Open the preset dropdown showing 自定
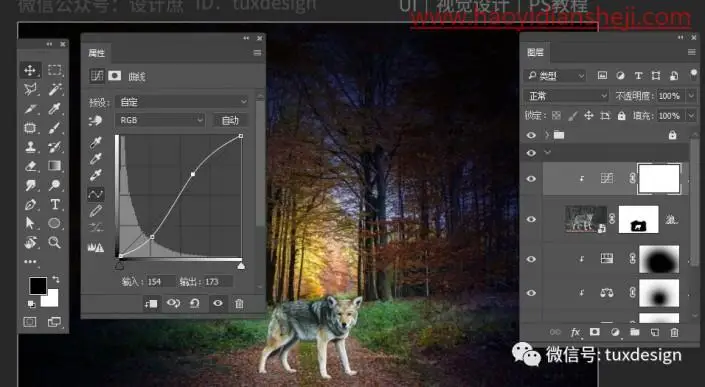Viewport: 705px width, 387px height. [x=182, y=102]
